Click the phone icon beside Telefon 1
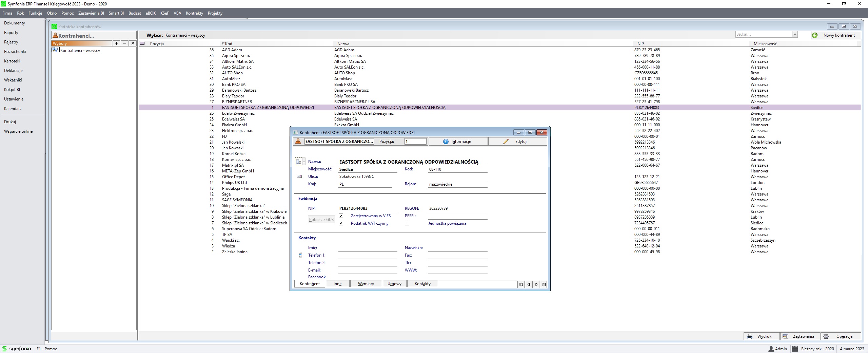Screen dimensions: 868x353 (300, 255)
